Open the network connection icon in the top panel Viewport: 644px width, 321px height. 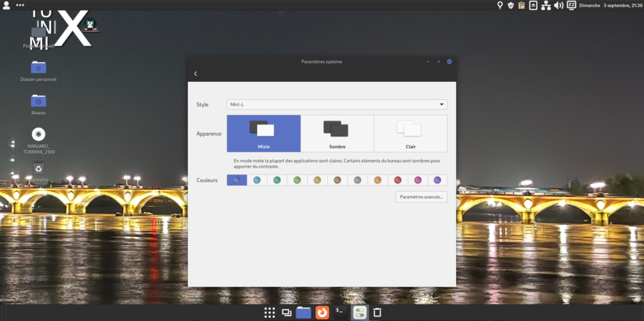(x=546, y=6)
